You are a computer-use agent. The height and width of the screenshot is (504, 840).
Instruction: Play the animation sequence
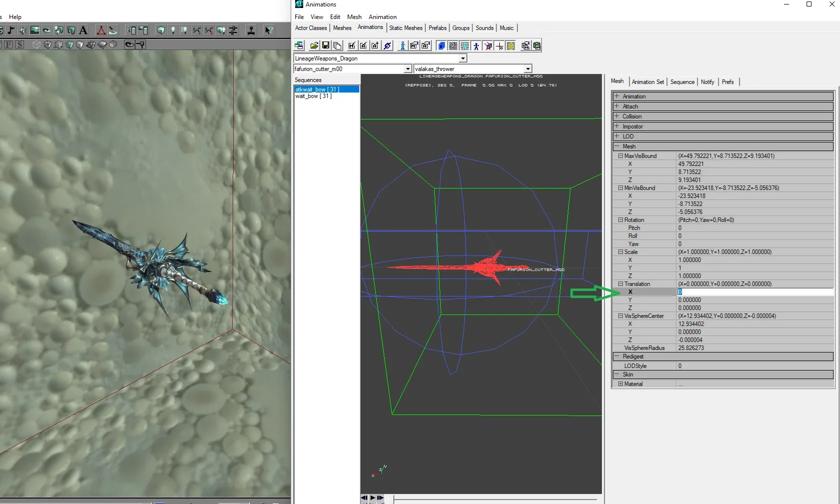pyautogui.click(x=373, y=498)
